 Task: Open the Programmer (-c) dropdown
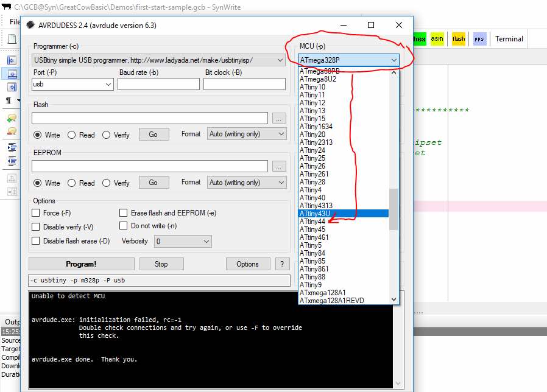pyautogui.click(x=158, y=60)
